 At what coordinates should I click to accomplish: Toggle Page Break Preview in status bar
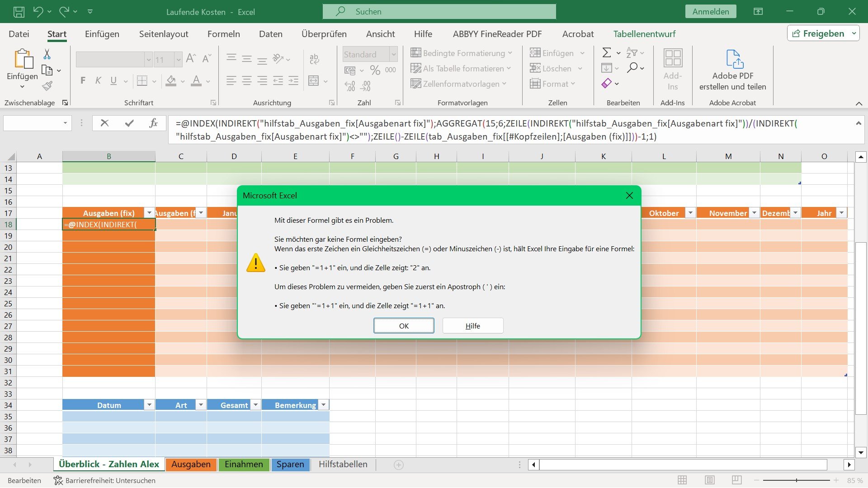737,480
